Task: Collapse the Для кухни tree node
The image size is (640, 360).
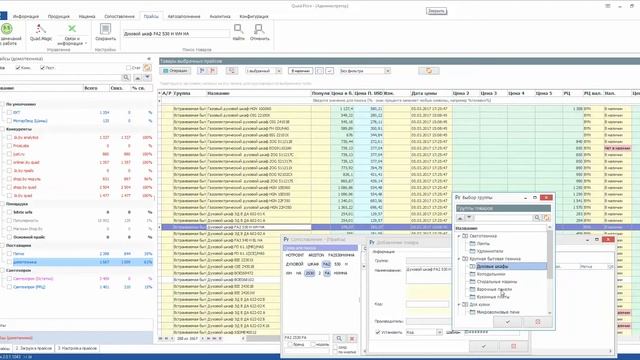Action: click(459, 304)
